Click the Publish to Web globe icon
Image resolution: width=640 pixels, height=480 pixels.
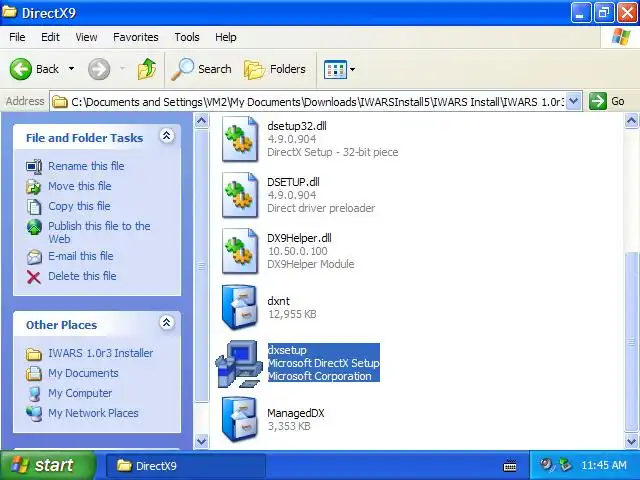(x=34, y=227)
